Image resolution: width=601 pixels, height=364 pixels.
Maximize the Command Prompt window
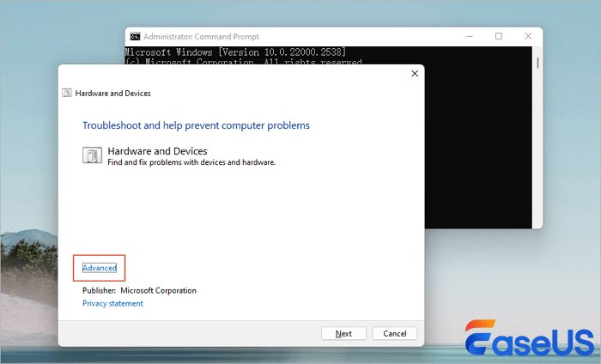(498, 36)
